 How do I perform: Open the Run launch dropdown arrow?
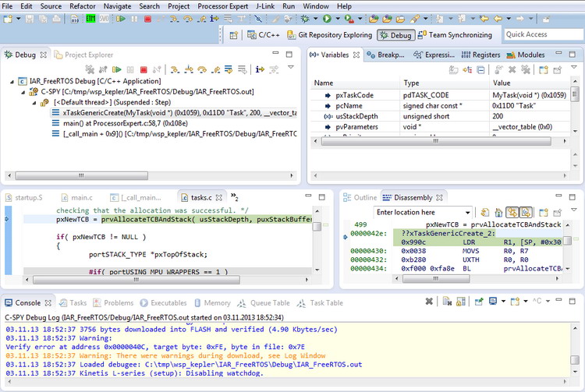[x=338, y=19]
